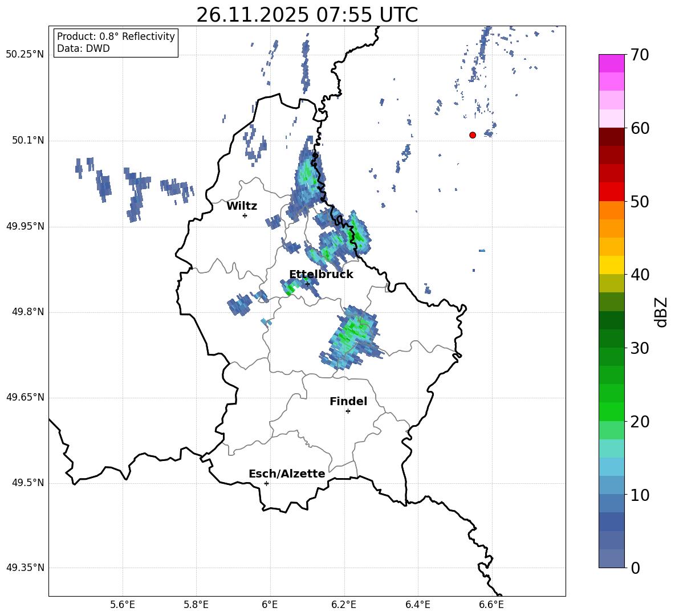This screenshot has width=675, height=616.
Task: Click the radar echo next to Ettelbruck label
Action: (300, 286)
